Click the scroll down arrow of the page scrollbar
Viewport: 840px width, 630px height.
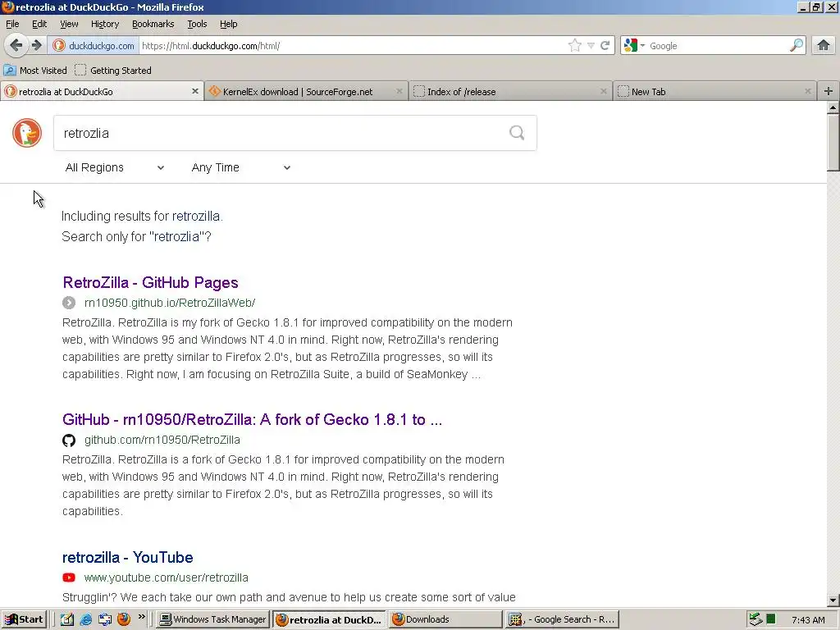(833, 600)
